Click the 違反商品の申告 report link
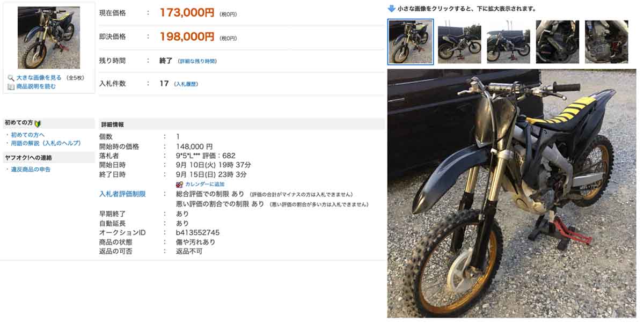 [x=31, y=170]
